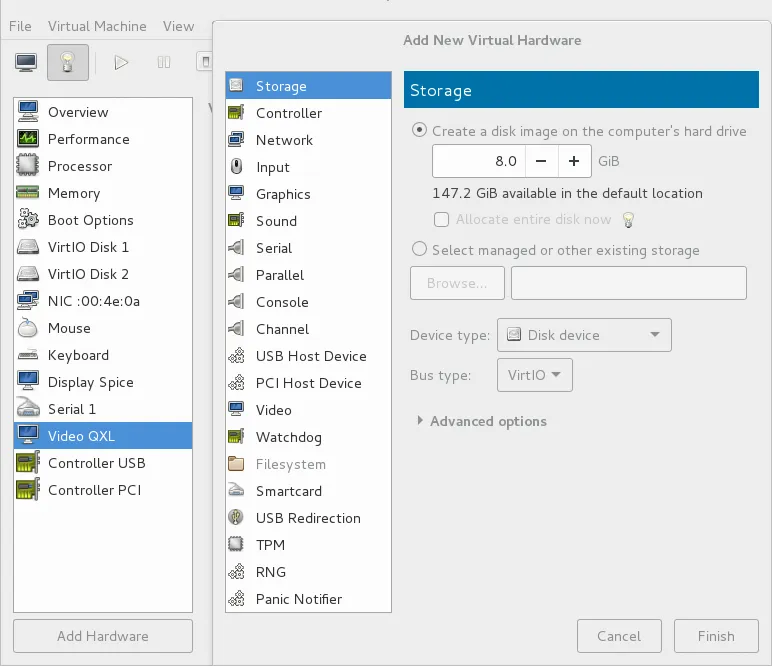
Task: Click the Storage disk icon in hardware list
Action: click(236, 86)
